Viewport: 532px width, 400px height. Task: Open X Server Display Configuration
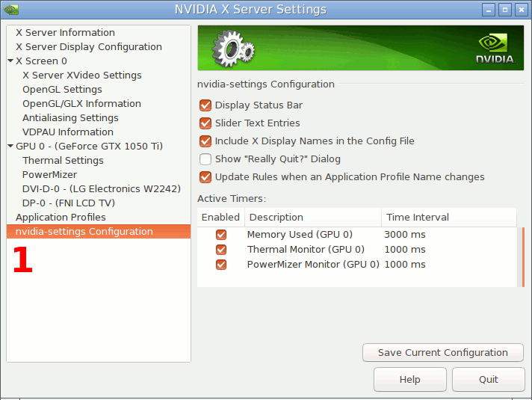(x=89, y=47)
